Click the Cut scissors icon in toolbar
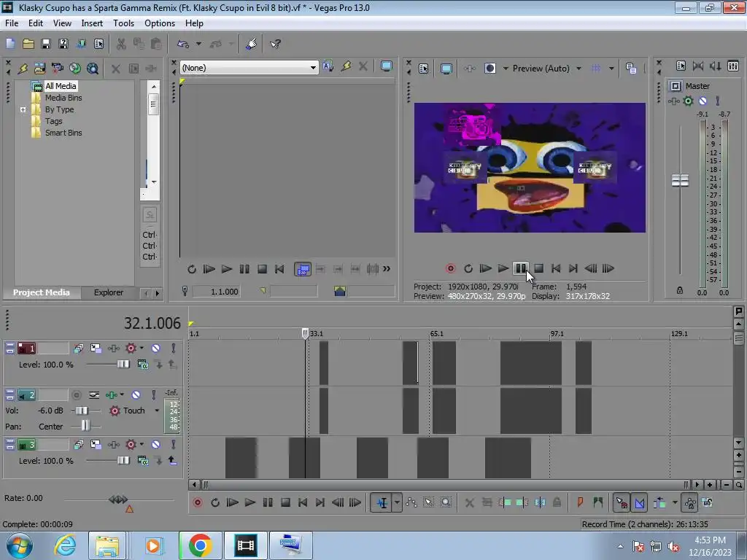The image size is (747, 560). pos(121,44)
